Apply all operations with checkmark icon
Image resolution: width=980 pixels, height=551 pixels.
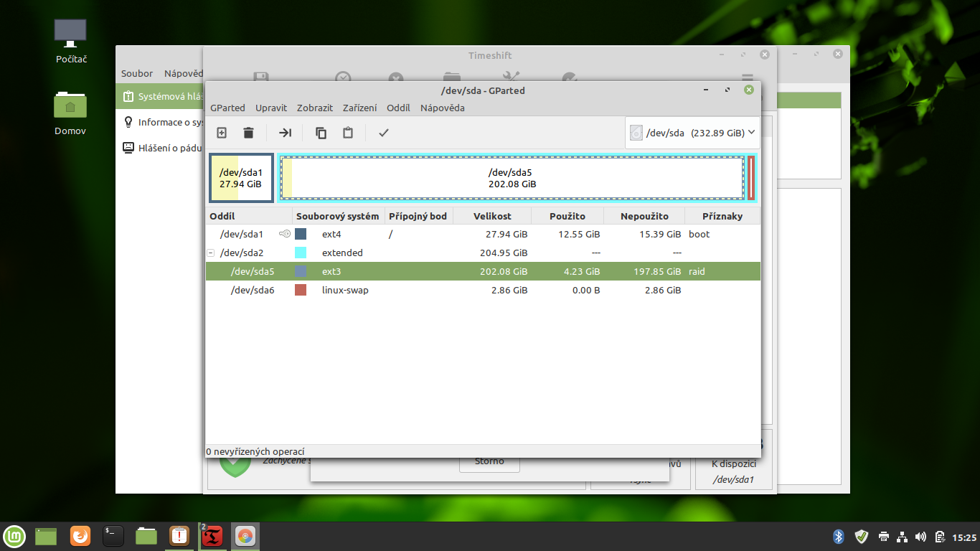pos(384,133)
